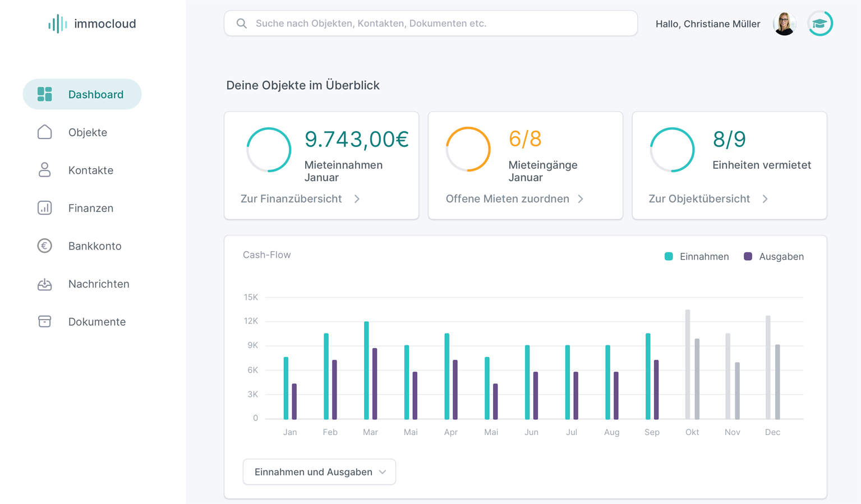
Task: Click the Mar Ausgaben purple bar
Action: (375, 383)
